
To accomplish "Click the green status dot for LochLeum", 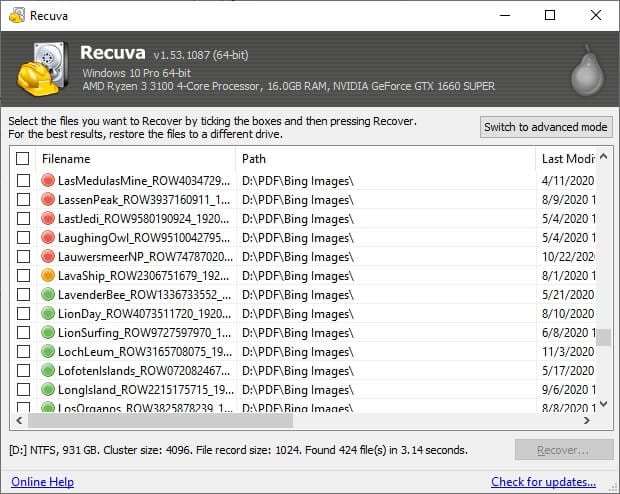I will (x=48, y=351).
